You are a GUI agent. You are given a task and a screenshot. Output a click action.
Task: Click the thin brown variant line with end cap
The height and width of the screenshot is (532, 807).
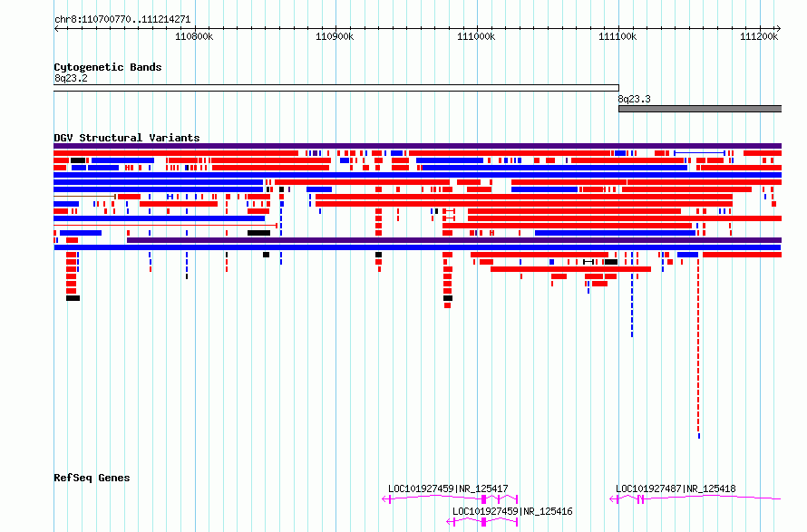point(85,197)
